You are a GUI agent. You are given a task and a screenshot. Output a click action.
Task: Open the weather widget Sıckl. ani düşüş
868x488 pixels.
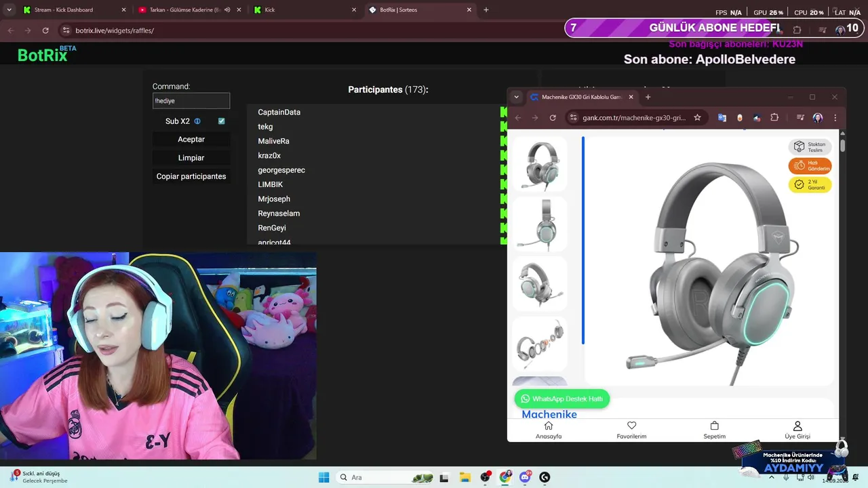pos(39,477)
